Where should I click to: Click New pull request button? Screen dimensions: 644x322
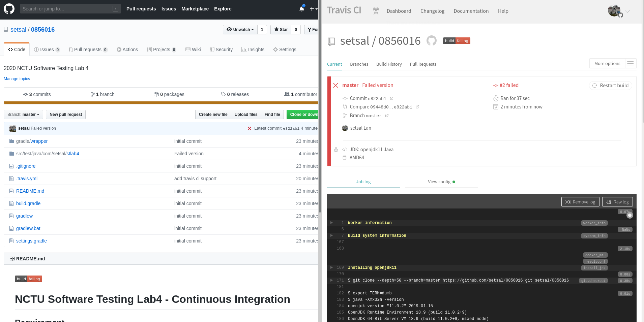coord(66,115)
